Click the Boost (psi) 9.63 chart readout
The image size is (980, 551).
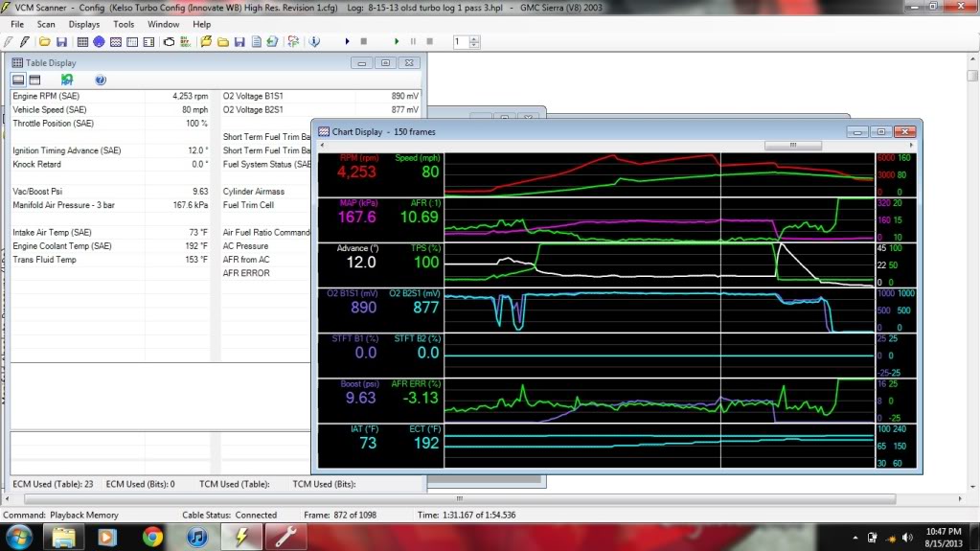pos(360,398)
